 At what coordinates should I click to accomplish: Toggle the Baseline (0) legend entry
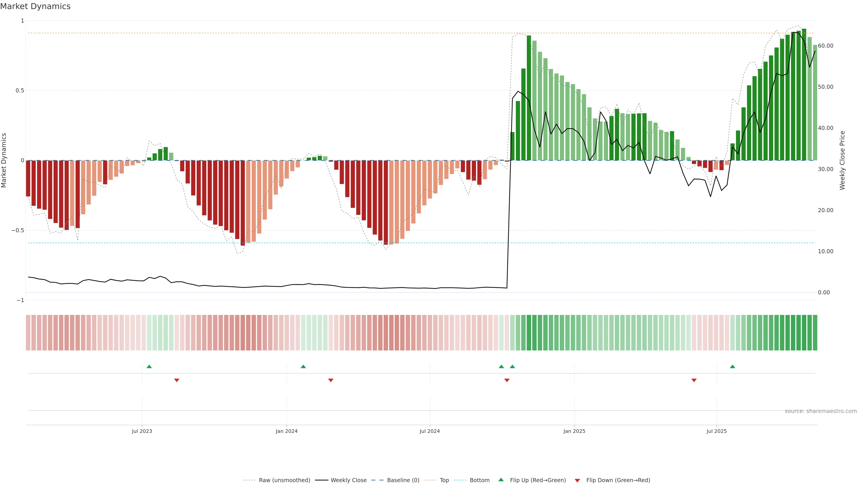pyautogui.click(x=403, y=480)
